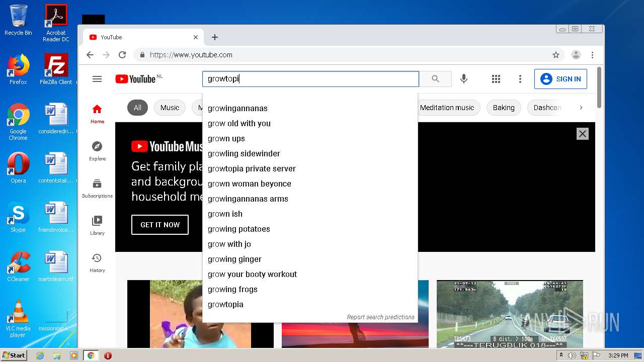Click the SIGN IN button
Image resolution: width=644 pixels, height=362 pixels.
click(560, 79)
